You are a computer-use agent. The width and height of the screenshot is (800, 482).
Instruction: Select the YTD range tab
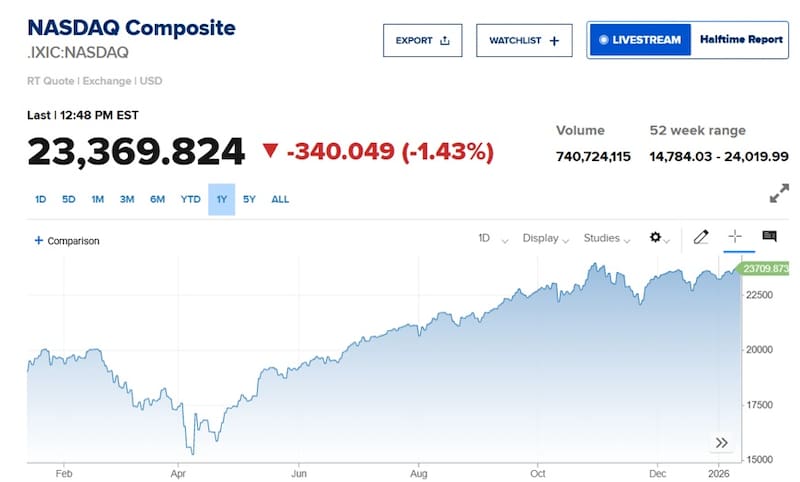pyautogui.click(x=190, y=199)
